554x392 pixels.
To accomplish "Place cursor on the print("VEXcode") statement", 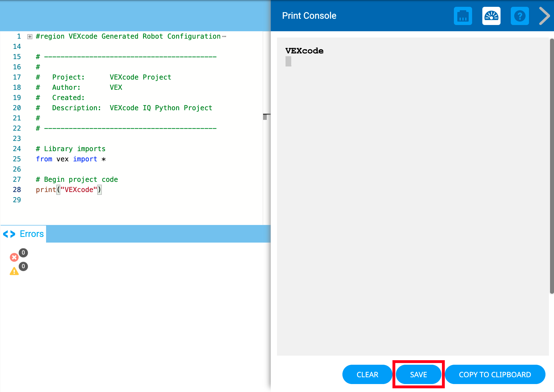I will click(x=68, y=189).
